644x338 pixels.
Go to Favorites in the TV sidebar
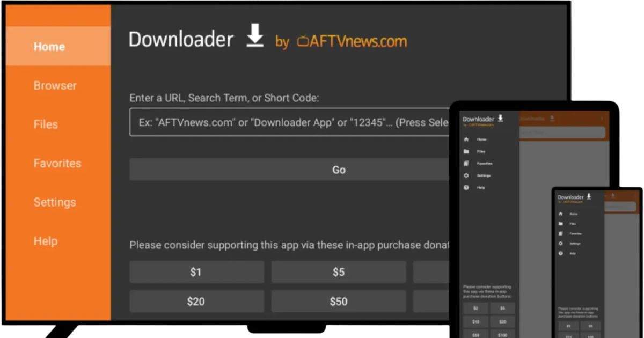click(x=58, y=164)
